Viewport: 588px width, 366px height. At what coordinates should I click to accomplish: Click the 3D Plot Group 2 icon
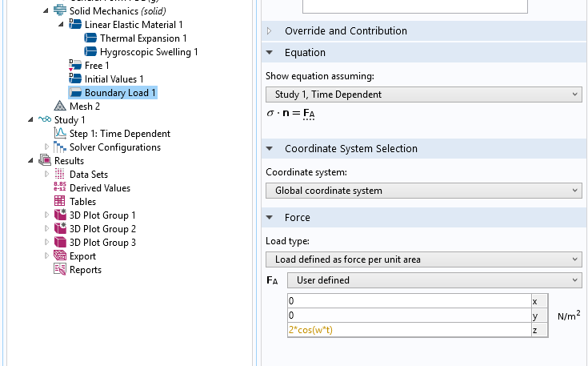click(x=60, y=229)
